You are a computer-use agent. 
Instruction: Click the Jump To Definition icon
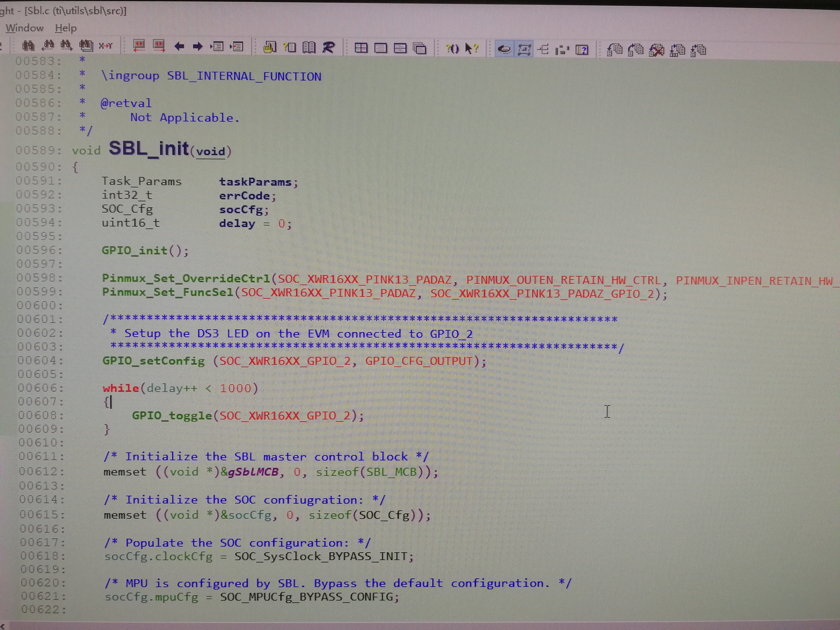coord(217,47)
